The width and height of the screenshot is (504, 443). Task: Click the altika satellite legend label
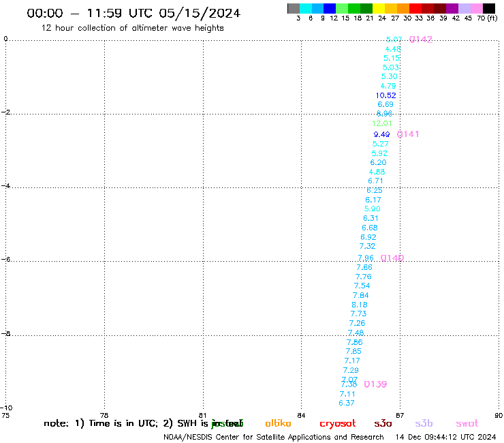[x=278, y=423]
